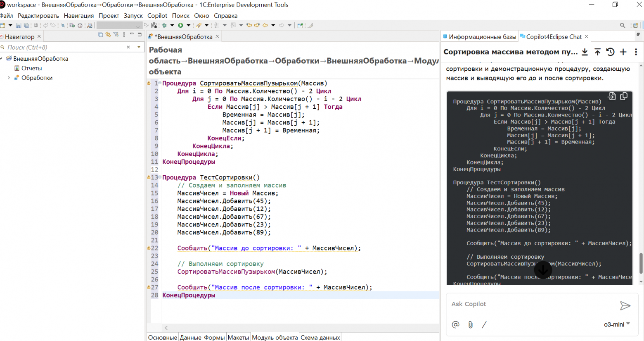Open Copilot chat history

coord(611,52)
